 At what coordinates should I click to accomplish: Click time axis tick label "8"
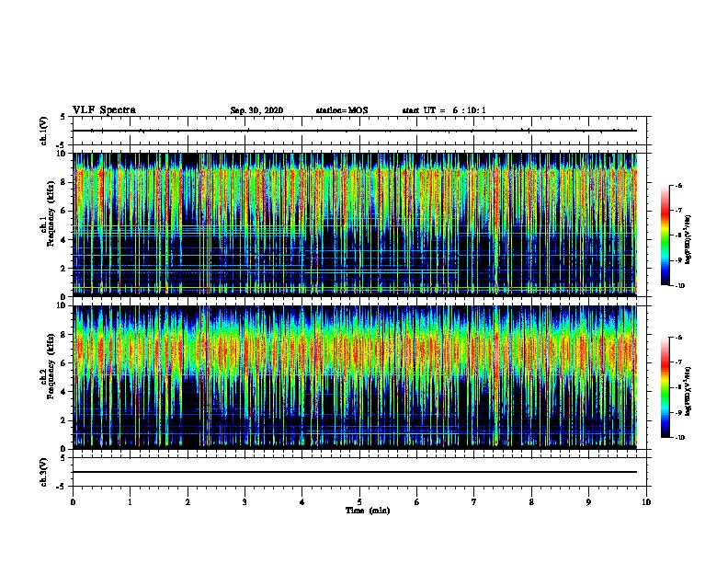click(x=531, y=502)
